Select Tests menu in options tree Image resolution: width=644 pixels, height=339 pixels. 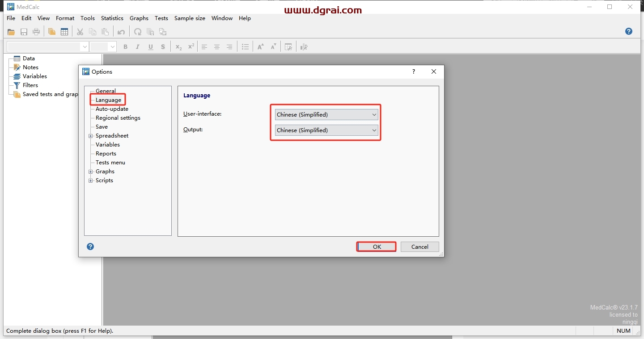(110, 163)
